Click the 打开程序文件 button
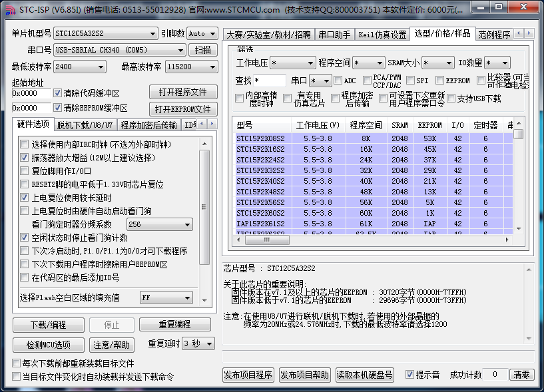 tap(182, 92)
